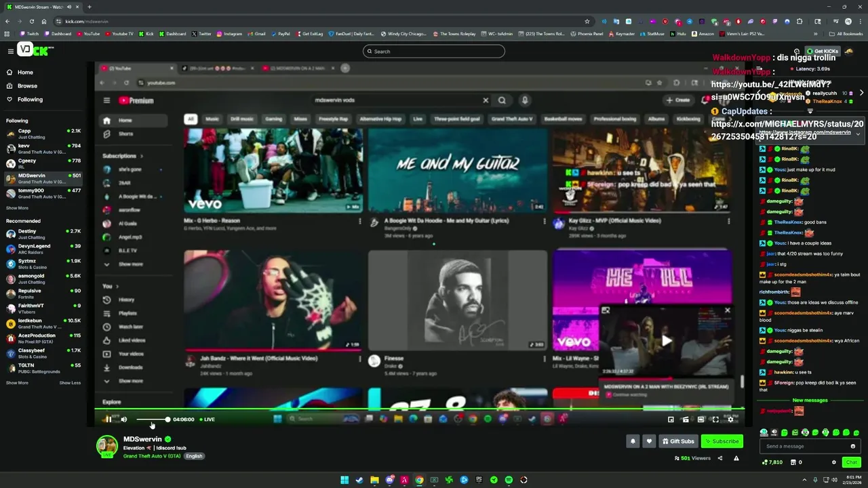Show more bookmarks overflow chevron
This screenshot has width=868, height=488.
(x=816, y=34)
